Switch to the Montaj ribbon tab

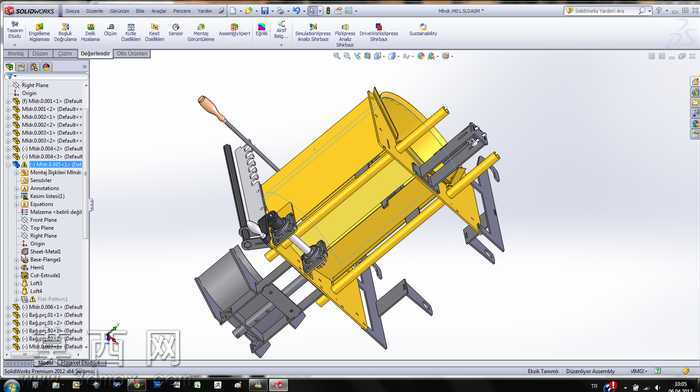[x=16, y=54]
